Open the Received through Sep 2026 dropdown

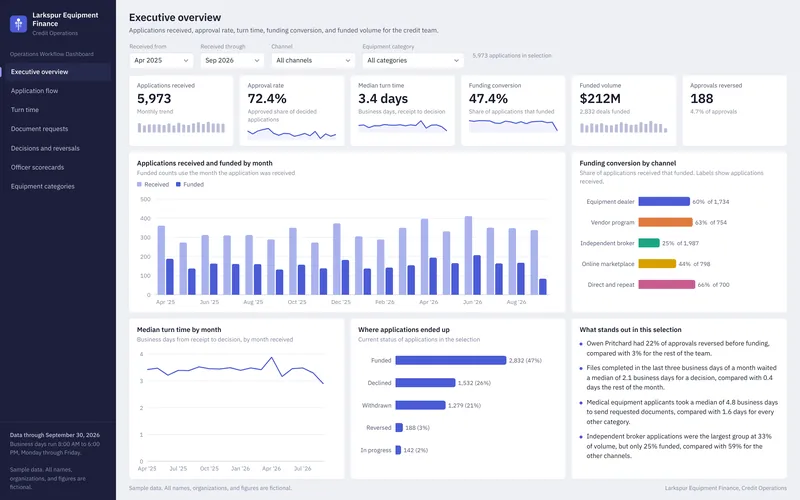click(x=232, y=60)
